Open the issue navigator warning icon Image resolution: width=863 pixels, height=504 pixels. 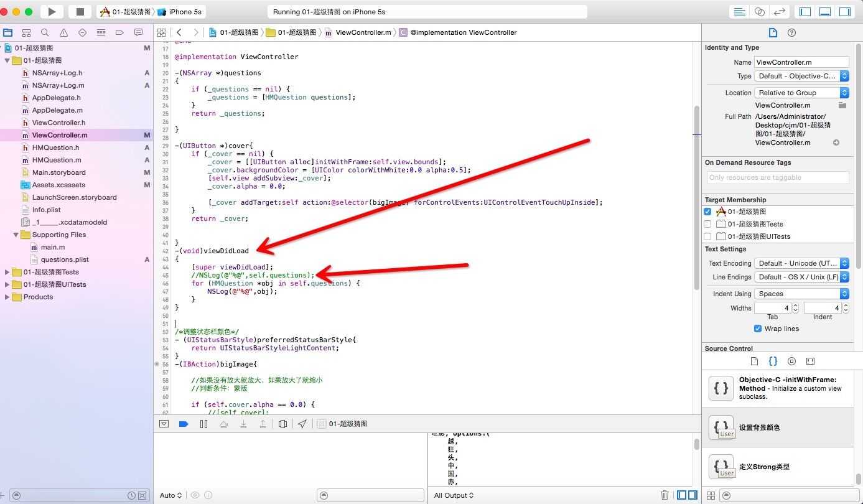(63, 32)
